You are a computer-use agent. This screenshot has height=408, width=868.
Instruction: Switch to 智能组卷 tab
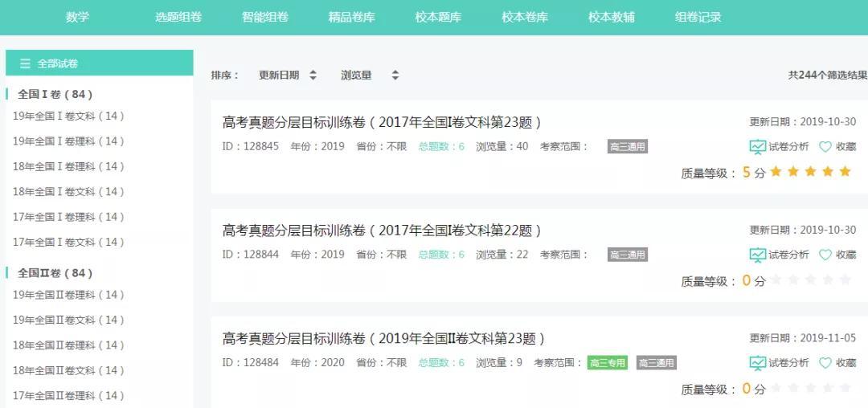[264, 17]
